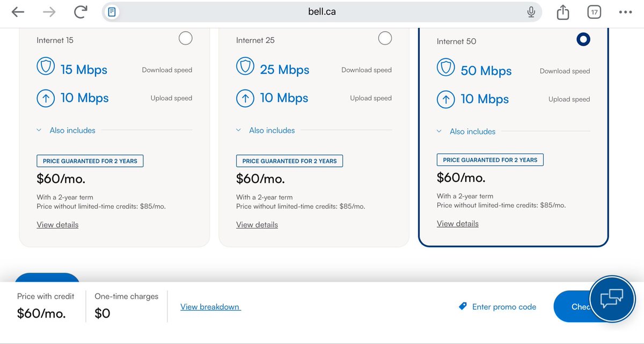Click the Internet 50 plan title
Screen dimensions: 644x344
point(456,41)
